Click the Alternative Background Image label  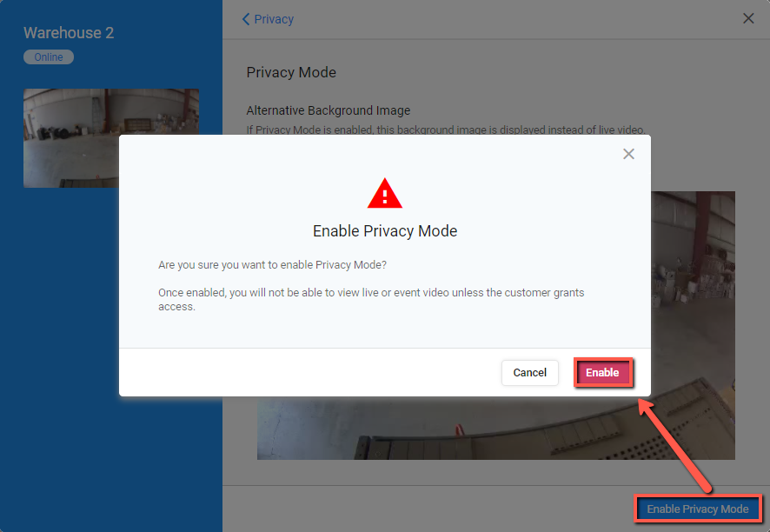pos(328,110)
